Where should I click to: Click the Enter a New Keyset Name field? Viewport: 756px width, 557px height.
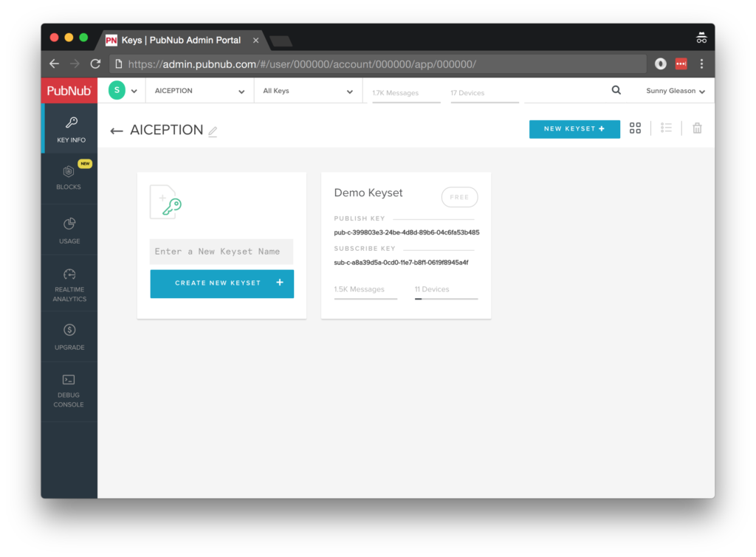point(221,252)
